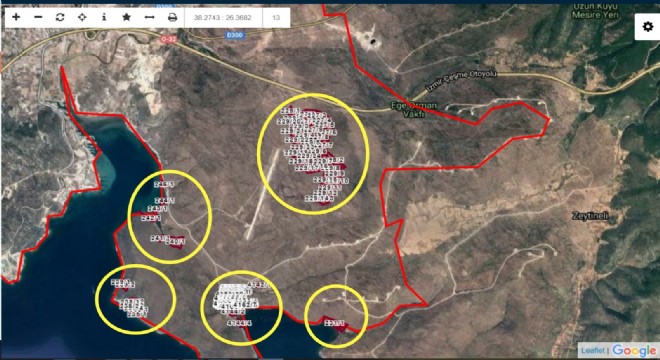Refresh the map with the reload icon

tap(60, 17)
